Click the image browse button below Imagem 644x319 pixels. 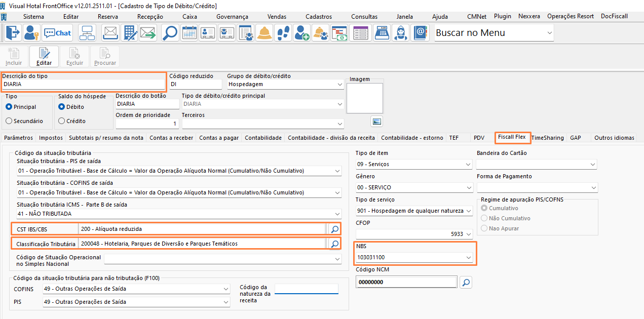tap(376, 121)
